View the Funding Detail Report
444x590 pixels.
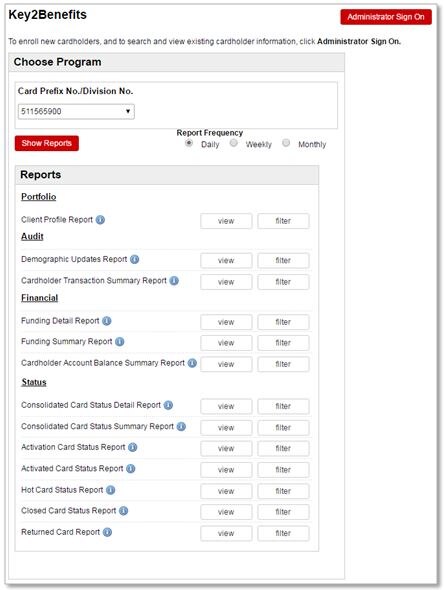226,322
